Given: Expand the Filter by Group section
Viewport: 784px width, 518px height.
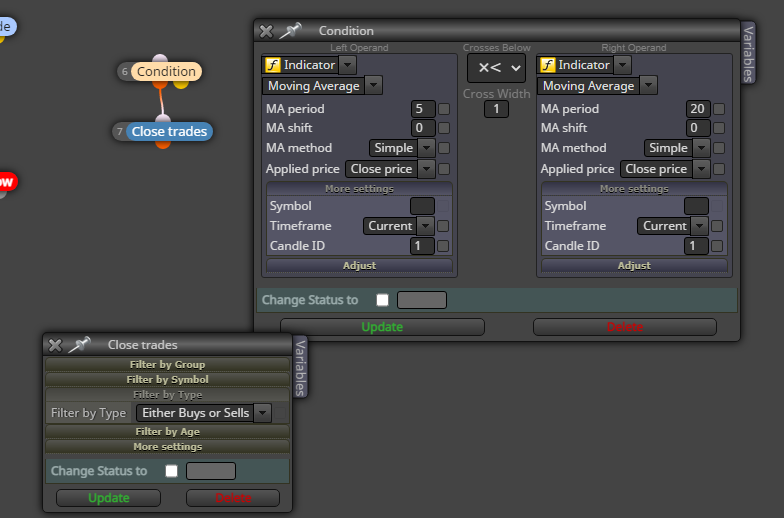Looking at the screenshot, I should point(167,364).
